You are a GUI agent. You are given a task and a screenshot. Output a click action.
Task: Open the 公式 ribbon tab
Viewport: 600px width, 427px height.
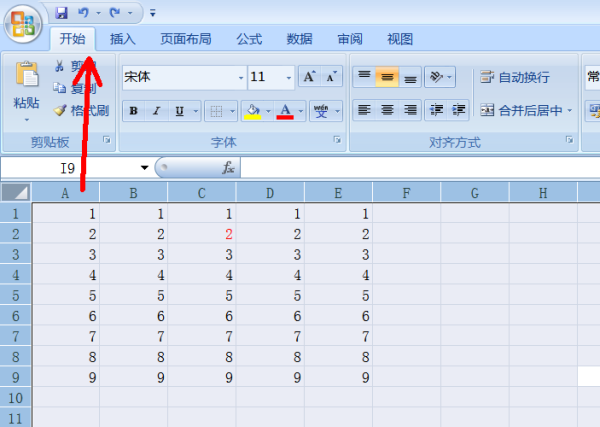tap(248, 39)
